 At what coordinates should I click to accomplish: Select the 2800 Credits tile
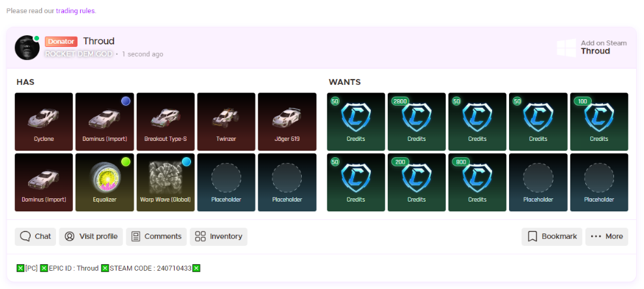click(417, 122)
